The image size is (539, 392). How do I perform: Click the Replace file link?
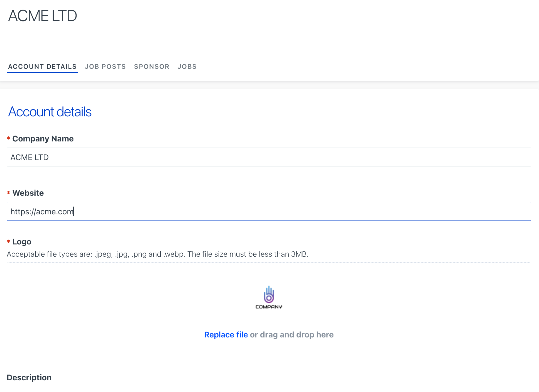click(226, 335)
